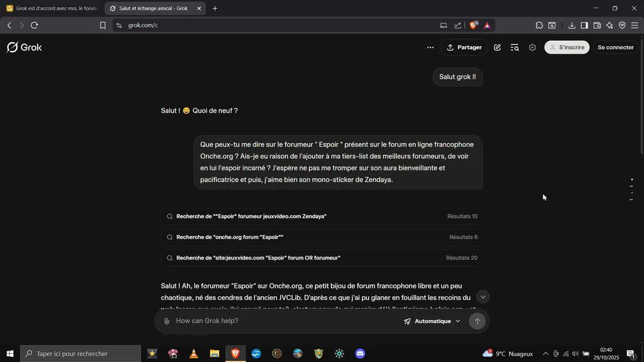
Task: Open a new chat with the compose icon
Action: pos(497,48)
